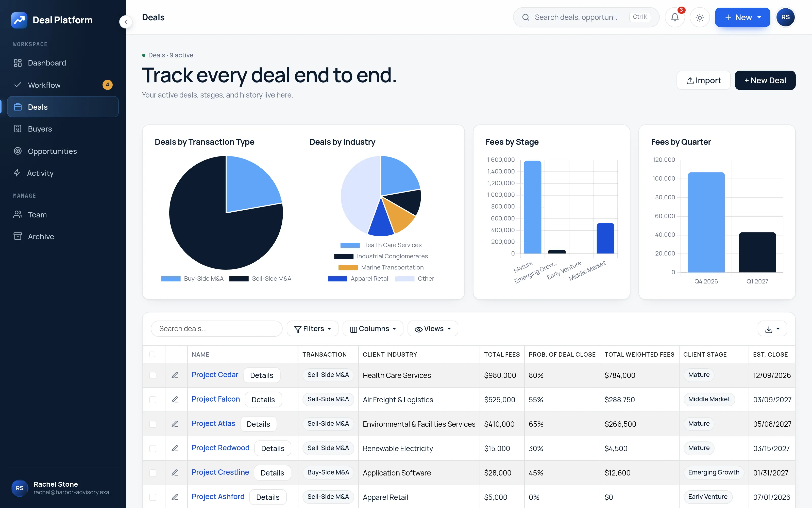Check the Project Atlas row checkbox
The width and height of the screenshot is (812, 508).
tap(153, 424)
